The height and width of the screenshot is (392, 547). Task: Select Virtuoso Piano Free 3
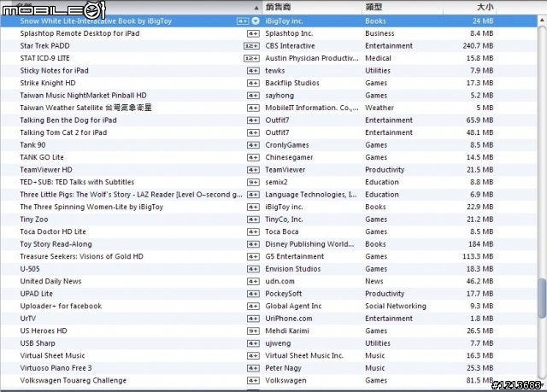coord(56,368)
